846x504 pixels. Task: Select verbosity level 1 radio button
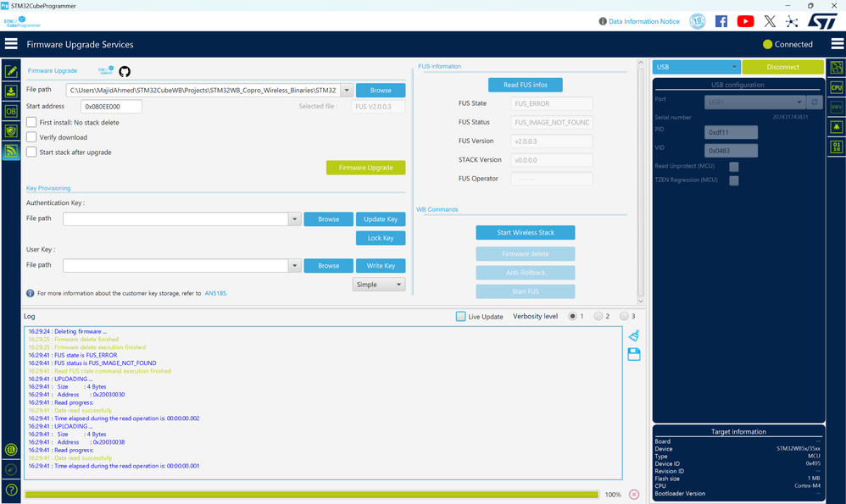[572, 317]
